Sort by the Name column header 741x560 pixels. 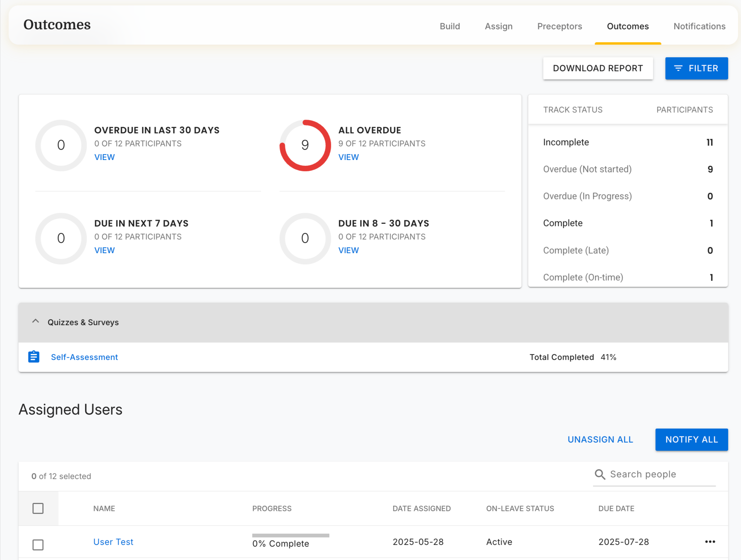[104, 508]
